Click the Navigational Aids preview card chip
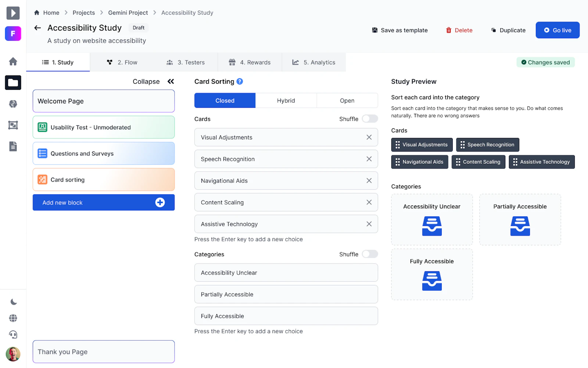588x368 pixels. [x=420, y=162]
